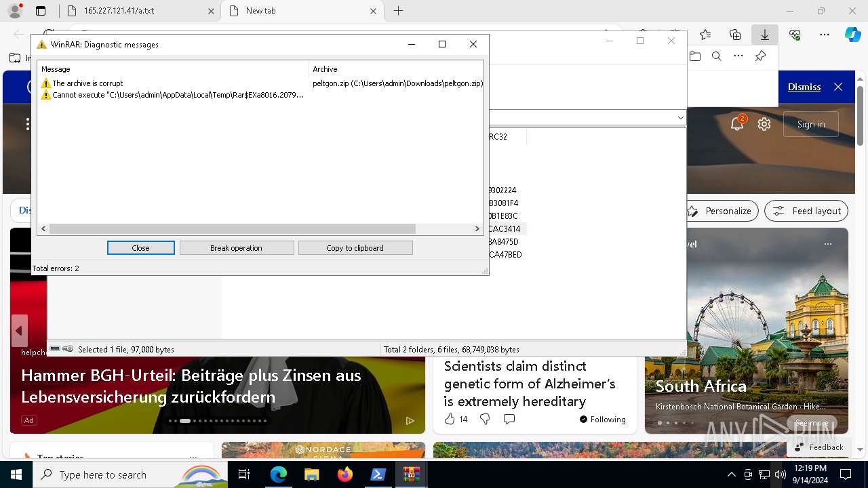The height and width of the screenshot is (488, 868).
Task: Open comments on the Alzheimer's article
Action: (x=509, y=420)
